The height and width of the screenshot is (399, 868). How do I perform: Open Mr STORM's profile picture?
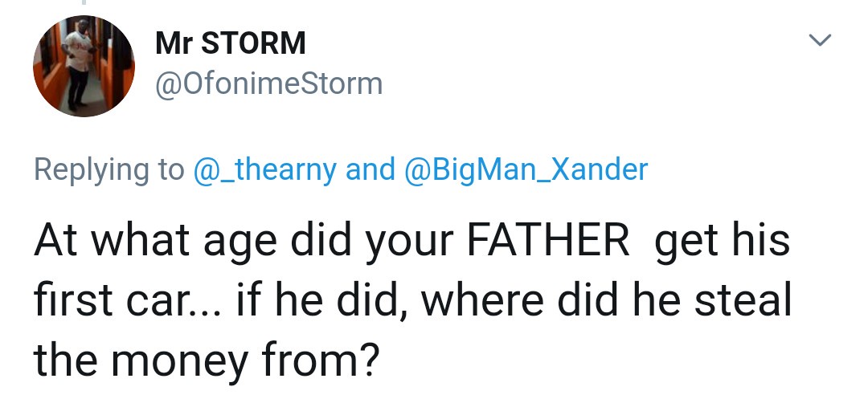83,67
